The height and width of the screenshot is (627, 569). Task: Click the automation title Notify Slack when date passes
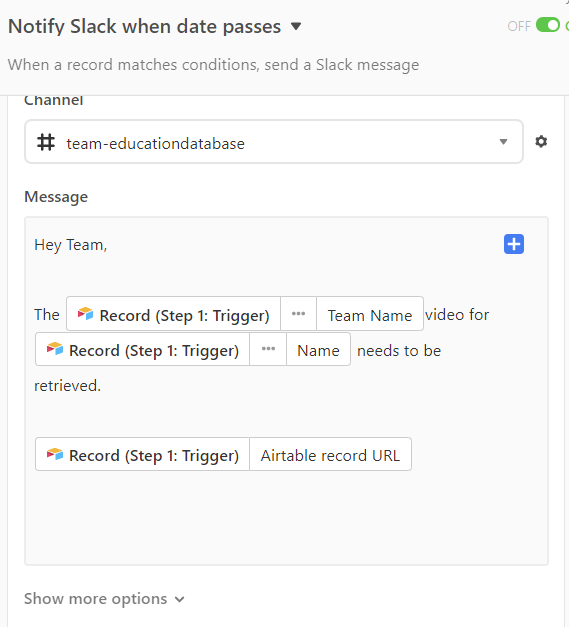coord(144,26)
